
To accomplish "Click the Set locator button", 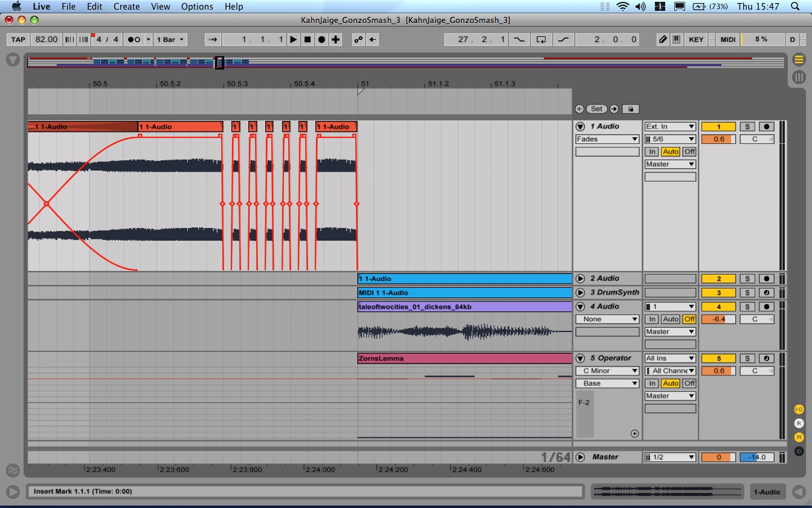I will coord(596,109).
